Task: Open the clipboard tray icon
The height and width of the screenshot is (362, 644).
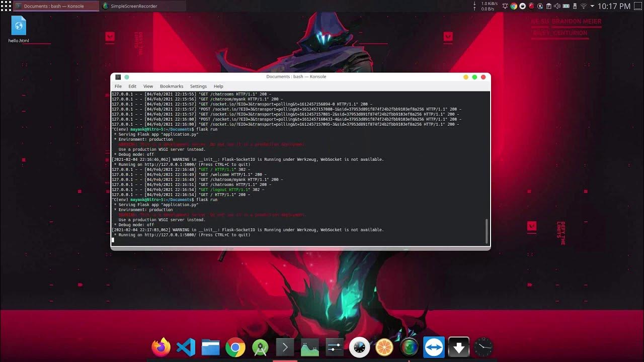Action: tap(548, 6)
